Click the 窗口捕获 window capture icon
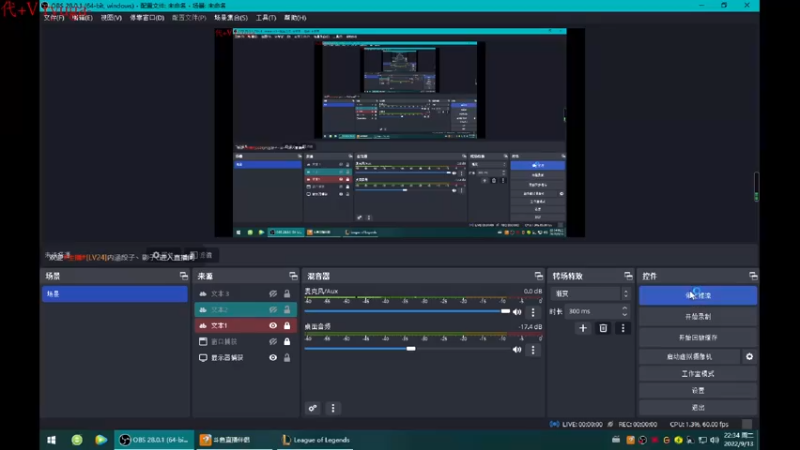 [203, 341]
